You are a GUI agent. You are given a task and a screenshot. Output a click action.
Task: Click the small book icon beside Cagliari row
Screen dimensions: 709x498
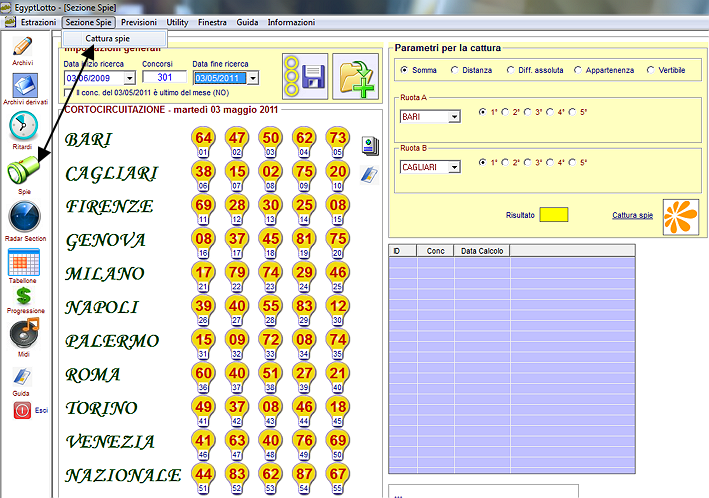[x=369, y=175]
